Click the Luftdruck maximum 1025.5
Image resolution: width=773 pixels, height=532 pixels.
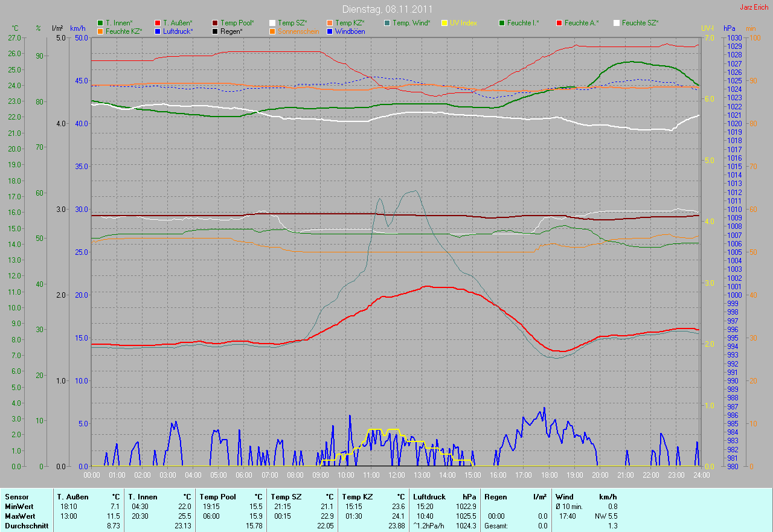click(x=466, y=516)
